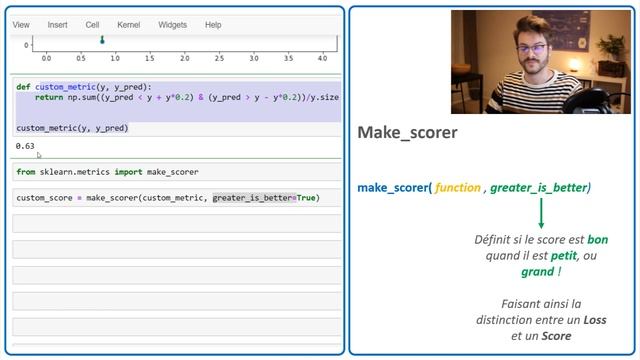Click the highlighted greater_is_better argument
The width and height of the screenshot is (640, 360).
(254, 198)
